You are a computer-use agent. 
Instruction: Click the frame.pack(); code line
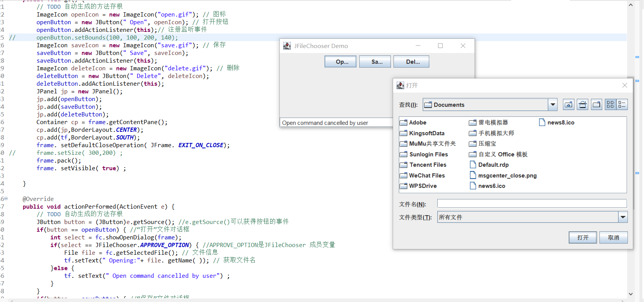59,161
